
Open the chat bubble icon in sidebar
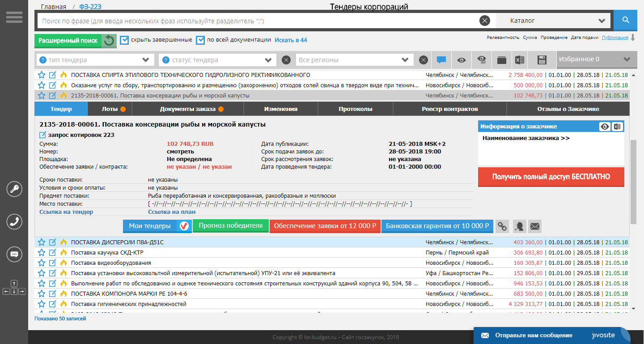(x=14, y=254)
